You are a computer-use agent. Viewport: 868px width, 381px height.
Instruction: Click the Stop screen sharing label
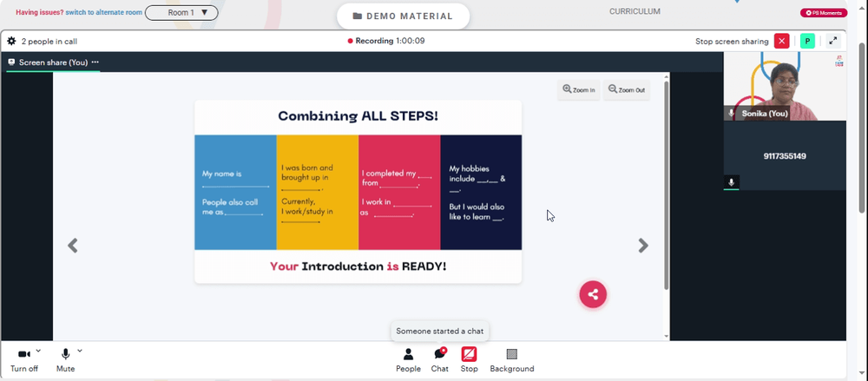click(x=732, y=41)
